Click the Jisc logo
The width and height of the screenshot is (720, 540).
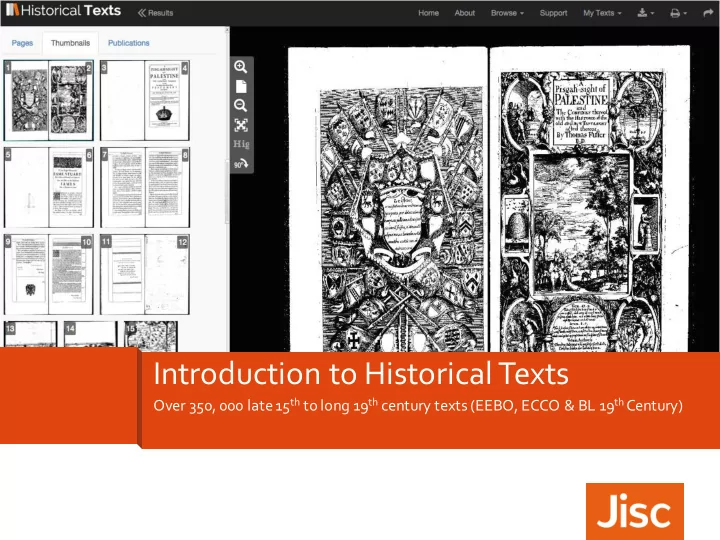pyautogui.click(x=635, y=511)
